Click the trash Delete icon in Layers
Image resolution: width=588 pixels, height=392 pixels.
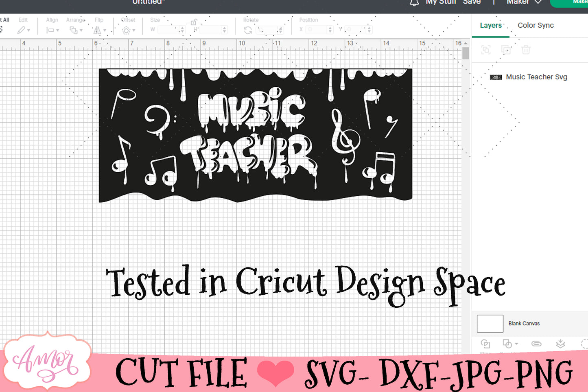526,50
